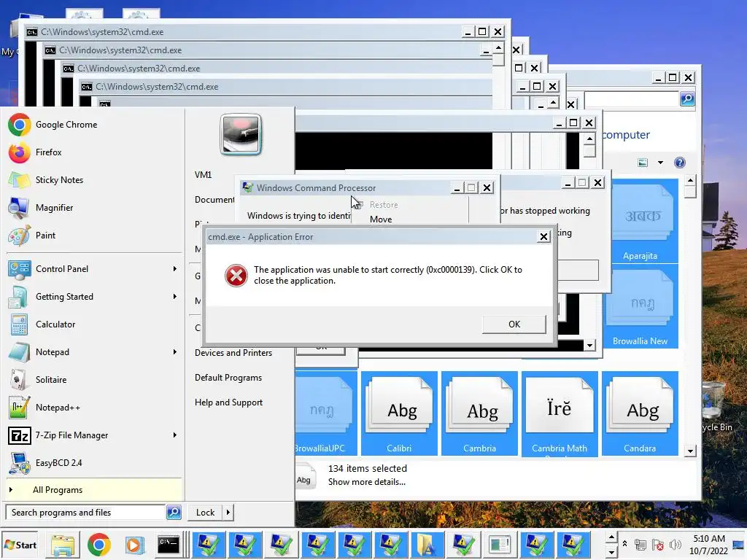Open Windows Explorer from the taskbar
Screen dimensions: 747x560
click(63, 545)
